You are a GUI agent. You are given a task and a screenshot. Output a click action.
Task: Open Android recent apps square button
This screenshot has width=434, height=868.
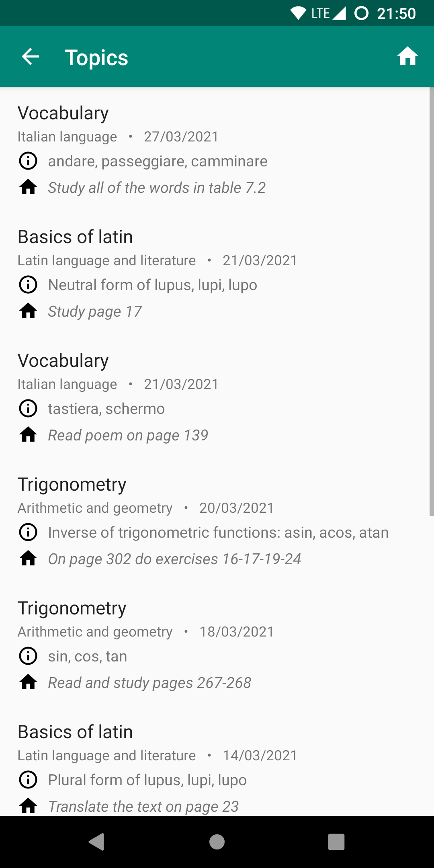(336, 841)
